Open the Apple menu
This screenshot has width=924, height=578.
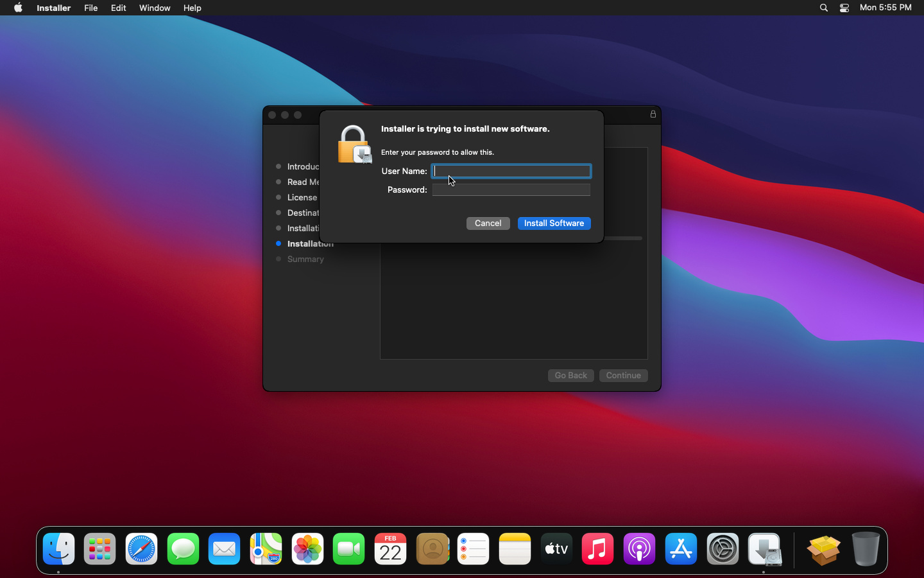click(18, 8)
